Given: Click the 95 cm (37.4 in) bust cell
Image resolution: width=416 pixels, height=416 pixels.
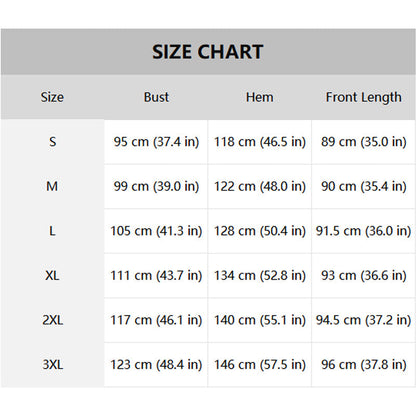Looking at the screenshot, I should pyautogui.click(x=156, y=142).
